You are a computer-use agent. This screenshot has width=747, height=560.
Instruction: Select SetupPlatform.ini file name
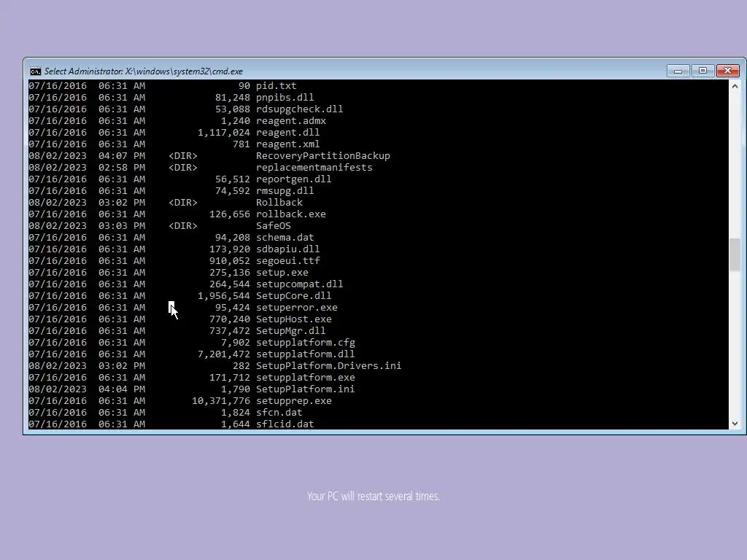[306, 389]
